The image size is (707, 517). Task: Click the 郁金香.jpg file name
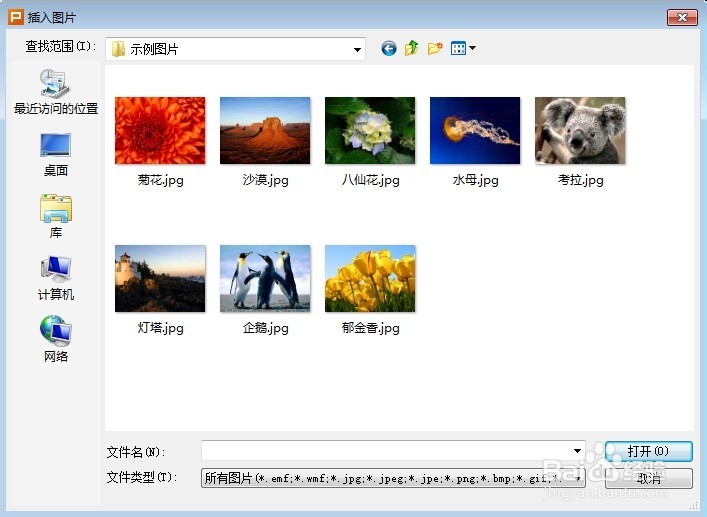pos(371,328)
